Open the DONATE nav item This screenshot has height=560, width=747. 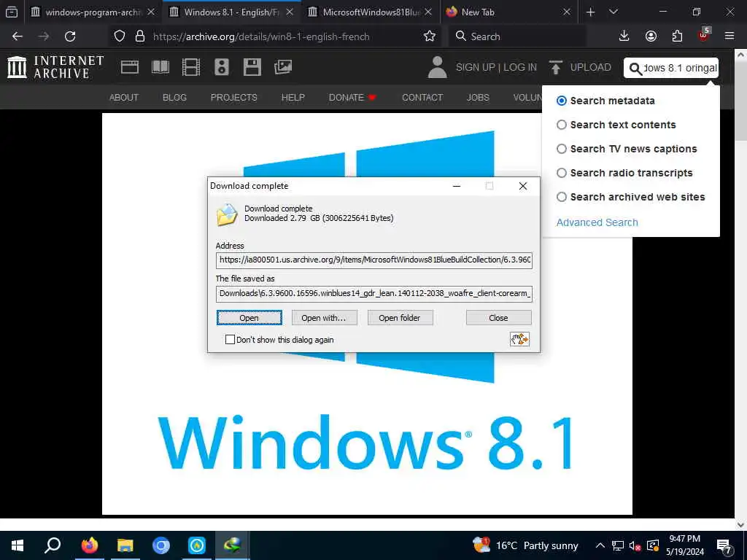(352, 98)
